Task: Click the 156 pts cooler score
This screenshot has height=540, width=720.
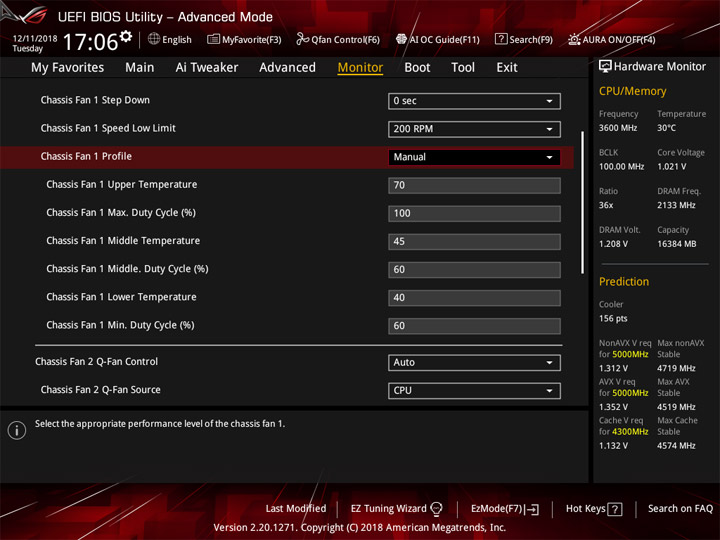Action: coord(613,318)
